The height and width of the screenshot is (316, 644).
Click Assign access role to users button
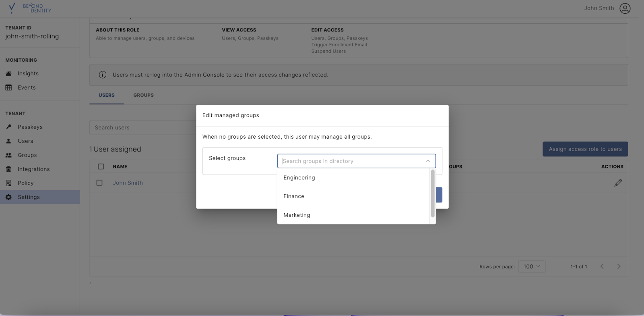(x=585, y=149)
